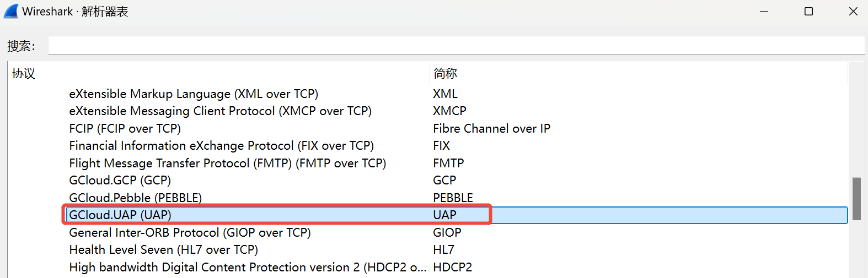This screenshot has width=868, height=278.
Task: Click the Wireshark shark fin icon
Action: click(x=11, y=11)
